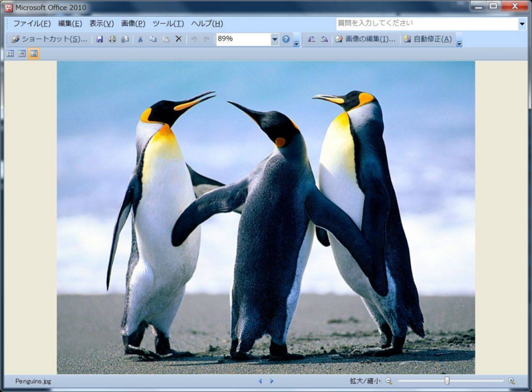Open the zoom percentage dropdown
Image resolution: width=532 pixels, height=392 pixels.
[275, 39]
